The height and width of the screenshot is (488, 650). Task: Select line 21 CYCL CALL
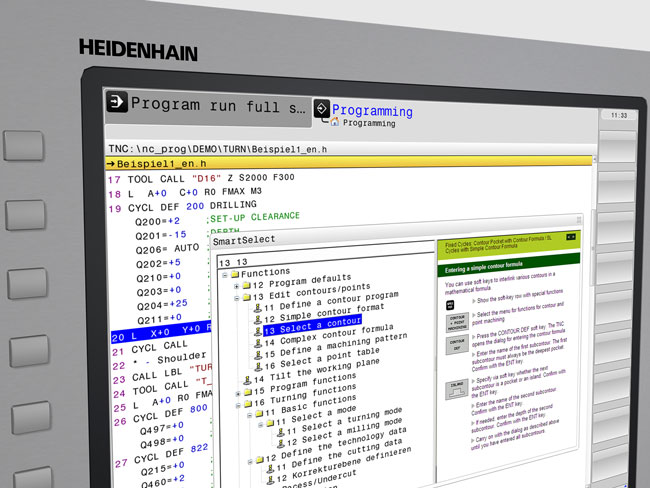(x=150, y=347)
